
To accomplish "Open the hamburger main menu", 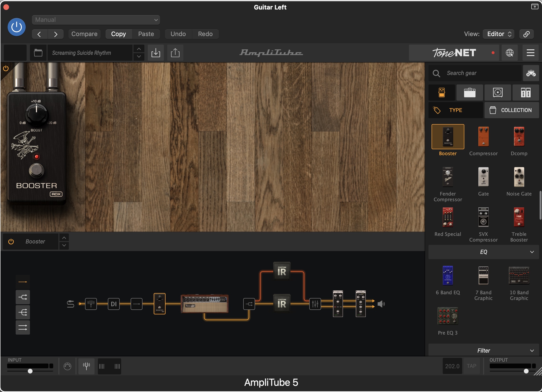I will point(530,53).
